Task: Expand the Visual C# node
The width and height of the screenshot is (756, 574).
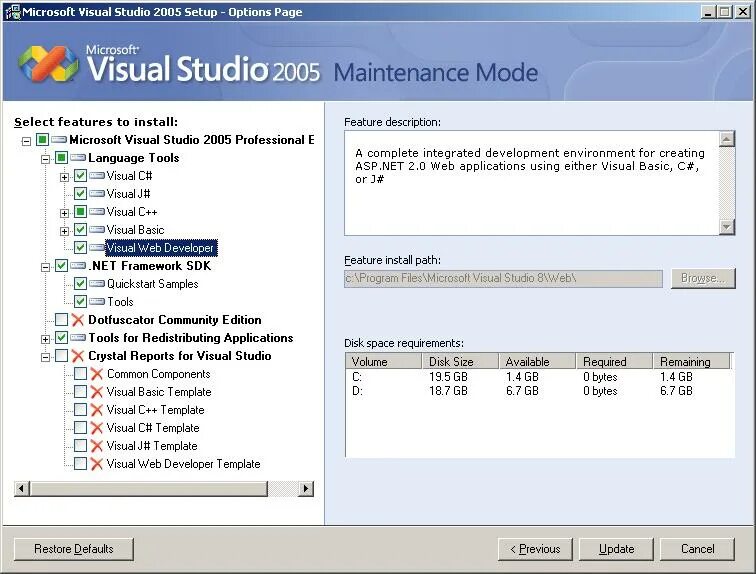Action: click(x=64, y=177)
